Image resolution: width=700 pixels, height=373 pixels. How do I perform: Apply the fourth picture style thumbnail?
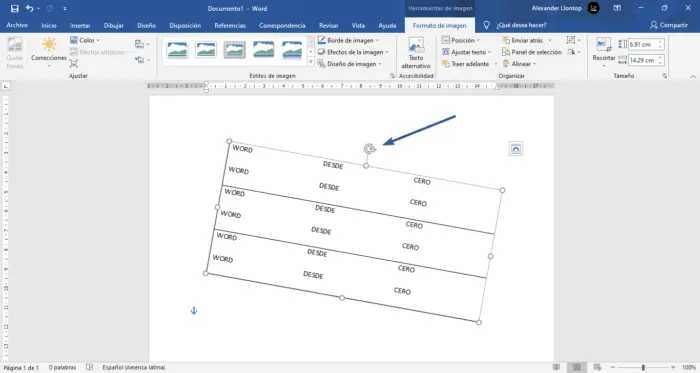(x=263, y=50)
